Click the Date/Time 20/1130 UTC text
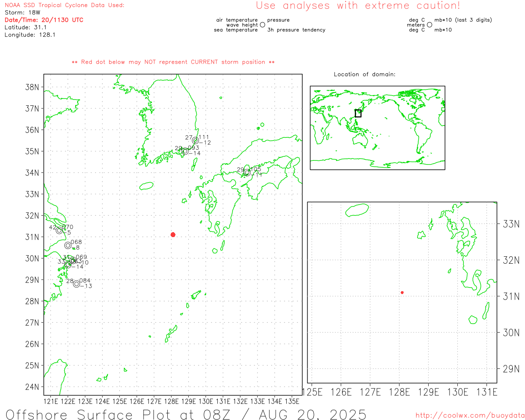 pyautogui.click(x=44, y=20)
